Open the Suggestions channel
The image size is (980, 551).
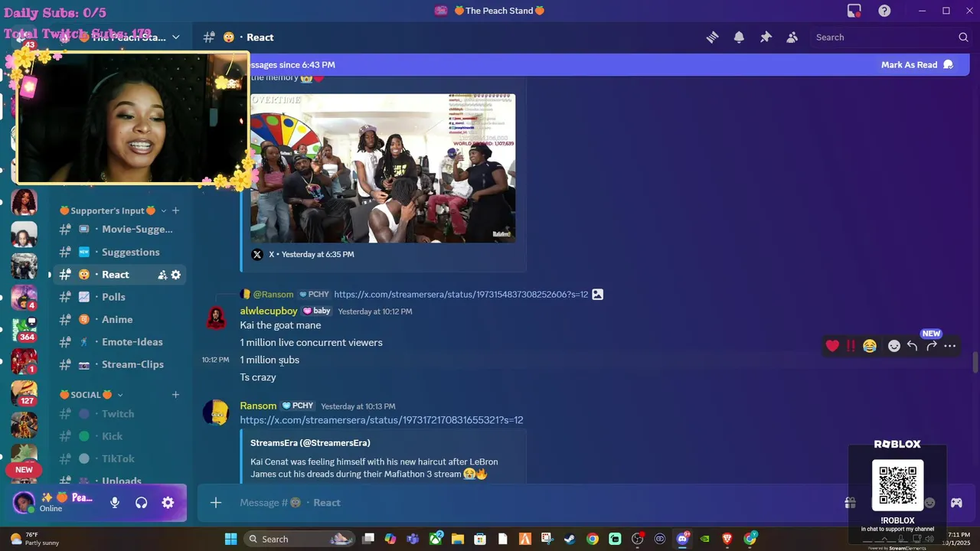[x=119, y=252]
